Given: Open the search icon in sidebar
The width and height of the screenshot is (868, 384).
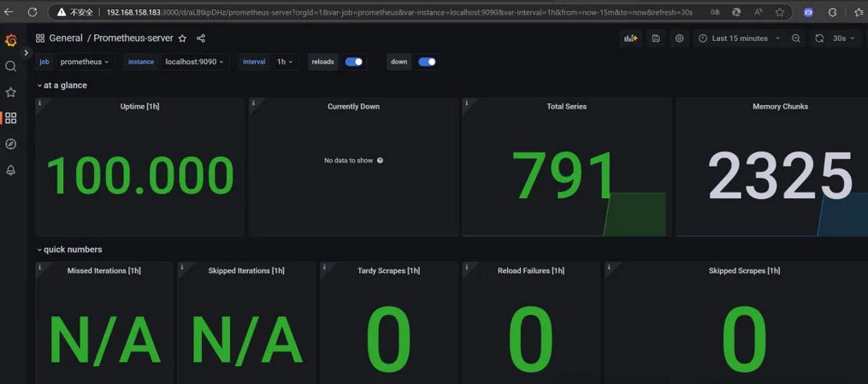Looking at the screenshot, I should [10, 67].
